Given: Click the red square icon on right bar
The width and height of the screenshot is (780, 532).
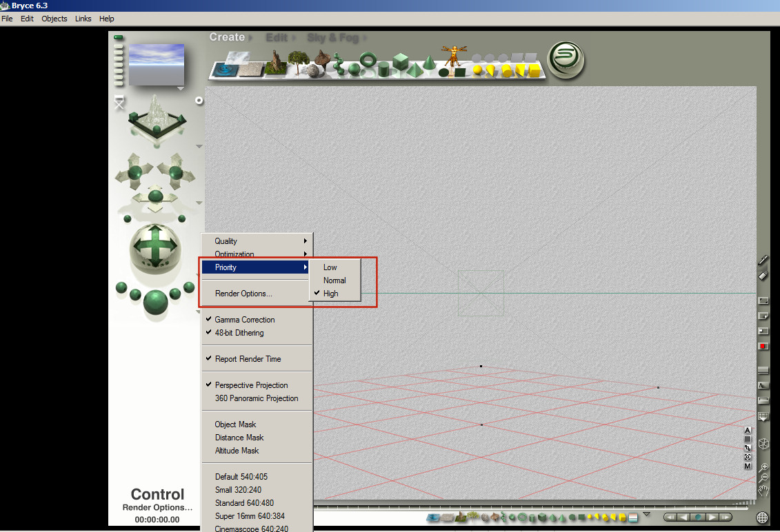Looking at the screenshot, I should [763, 346].
